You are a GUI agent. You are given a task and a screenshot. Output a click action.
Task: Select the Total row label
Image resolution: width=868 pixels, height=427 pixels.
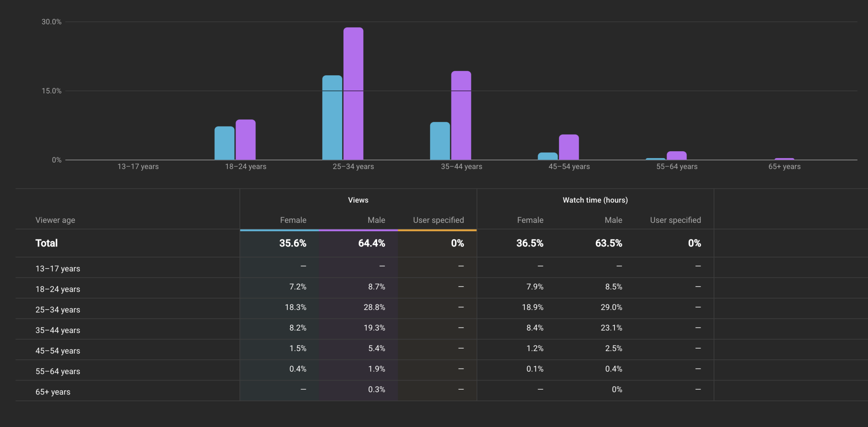(x=46, y=243)
